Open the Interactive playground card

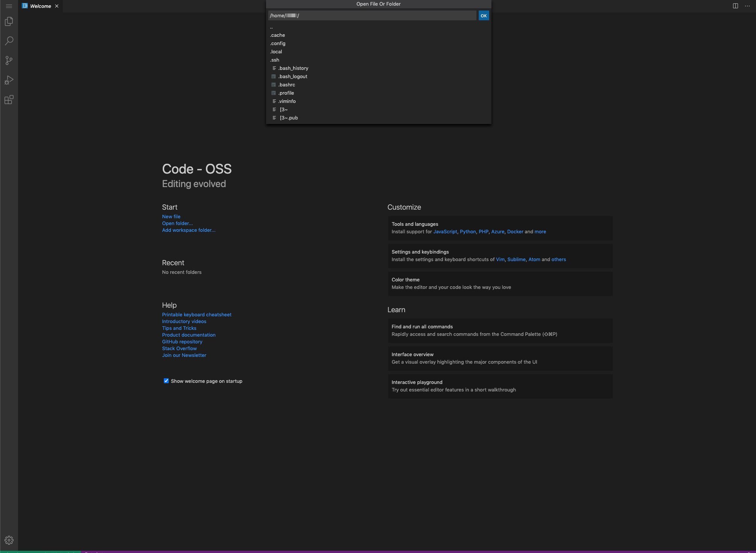point(500,386)
